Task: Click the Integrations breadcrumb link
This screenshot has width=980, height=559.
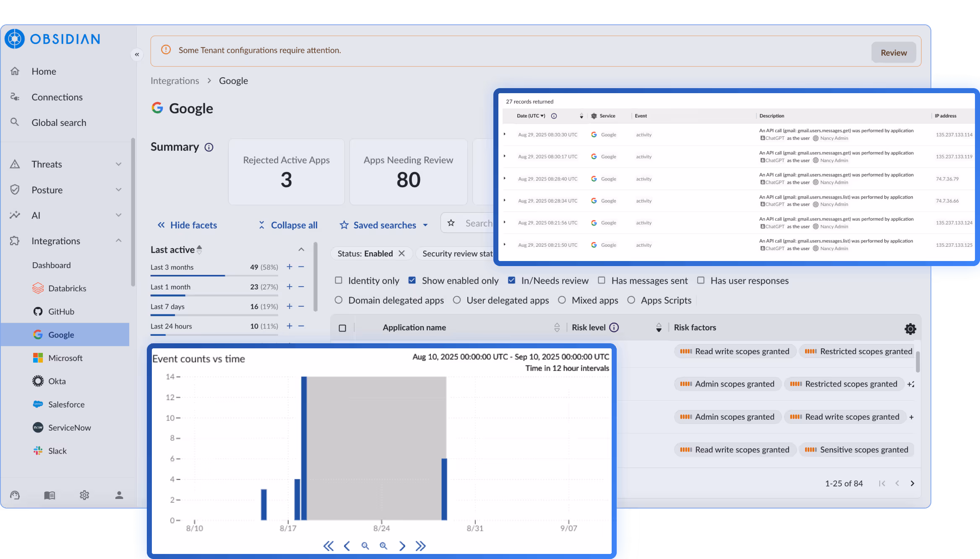Action: (x=175, y=81)
